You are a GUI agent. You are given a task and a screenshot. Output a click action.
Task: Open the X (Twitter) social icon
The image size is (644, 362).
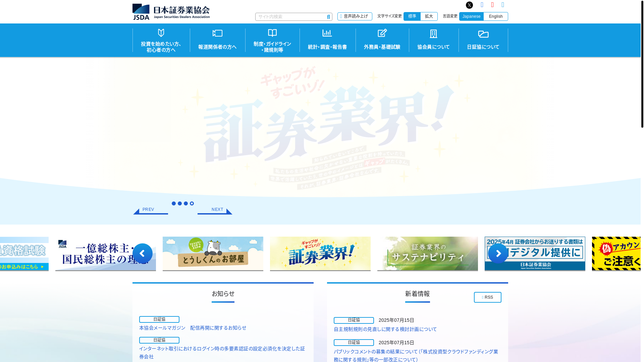(x=469, y=5)
